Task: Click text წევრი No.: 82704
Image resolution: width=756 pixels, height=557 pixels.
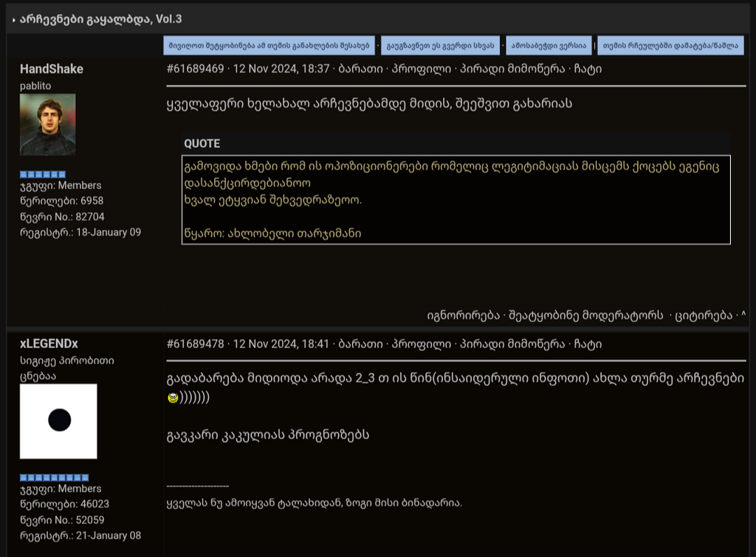Action: tap(62, 217)
